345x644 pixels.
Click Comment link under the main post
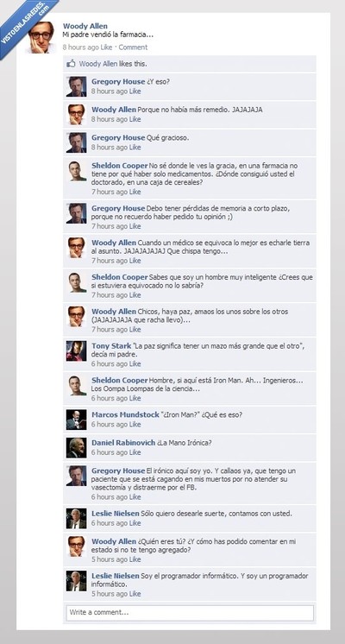(x=133, y=47)
